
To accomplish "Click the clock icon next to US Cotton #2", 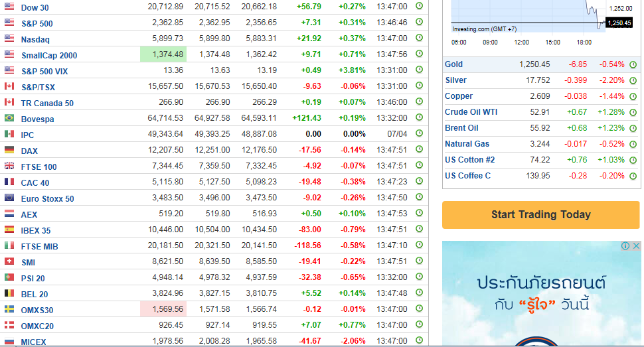I will coord(633,160).
